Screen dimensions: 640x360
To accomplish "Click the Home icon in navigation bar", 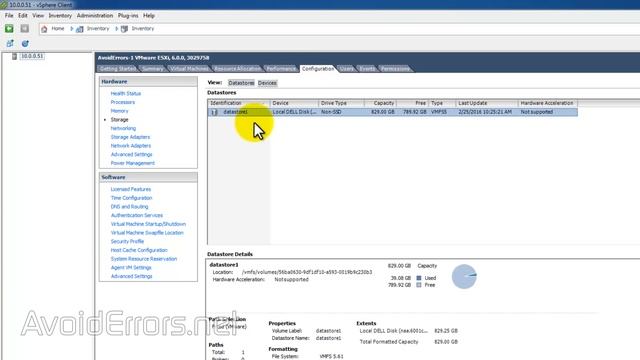I will [x=44, y=29].
